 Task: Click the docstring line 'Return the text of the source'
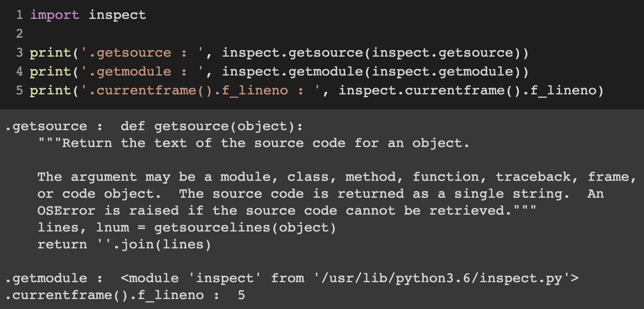point(254,143)
